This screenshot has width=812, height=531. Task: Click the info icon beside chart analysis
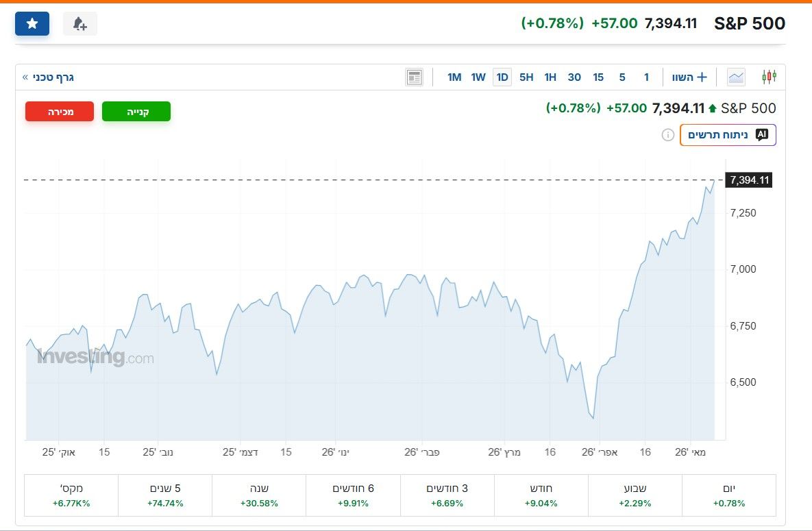[667, 135]
